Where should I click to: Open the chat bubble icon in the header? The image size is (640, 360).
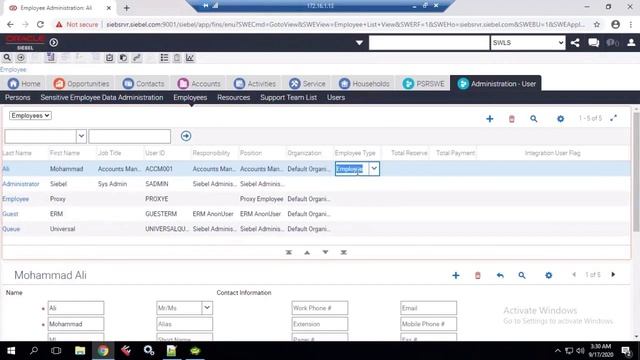coord(593,42)
